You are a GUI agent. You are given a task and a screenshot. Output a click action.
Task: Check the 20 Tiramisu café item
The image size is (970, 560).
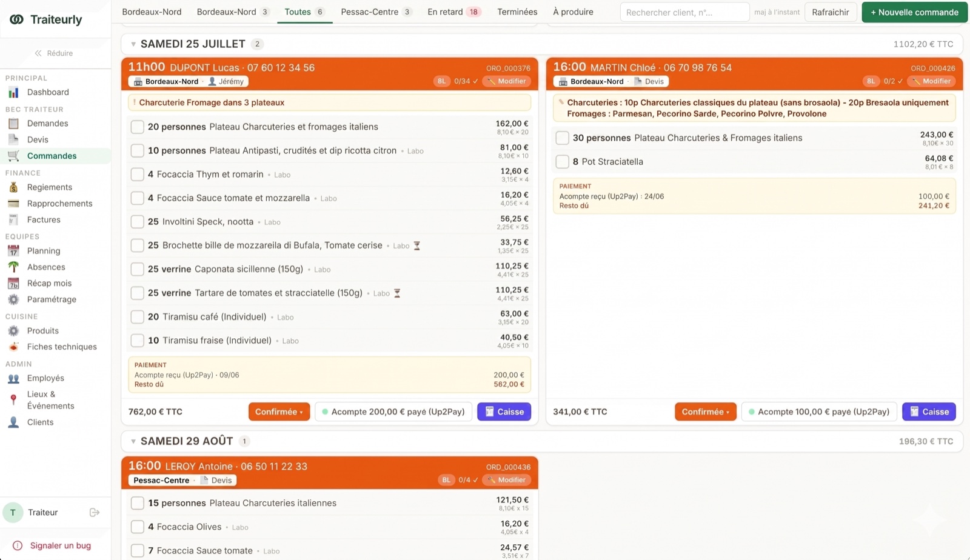[x=138, y=317]
